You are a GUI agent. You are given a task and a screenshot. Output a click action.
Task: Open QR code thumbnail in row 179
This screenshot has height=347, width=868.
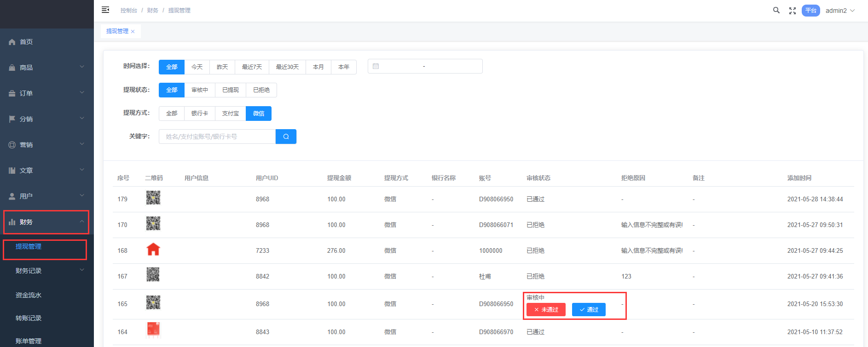[153, 198]
